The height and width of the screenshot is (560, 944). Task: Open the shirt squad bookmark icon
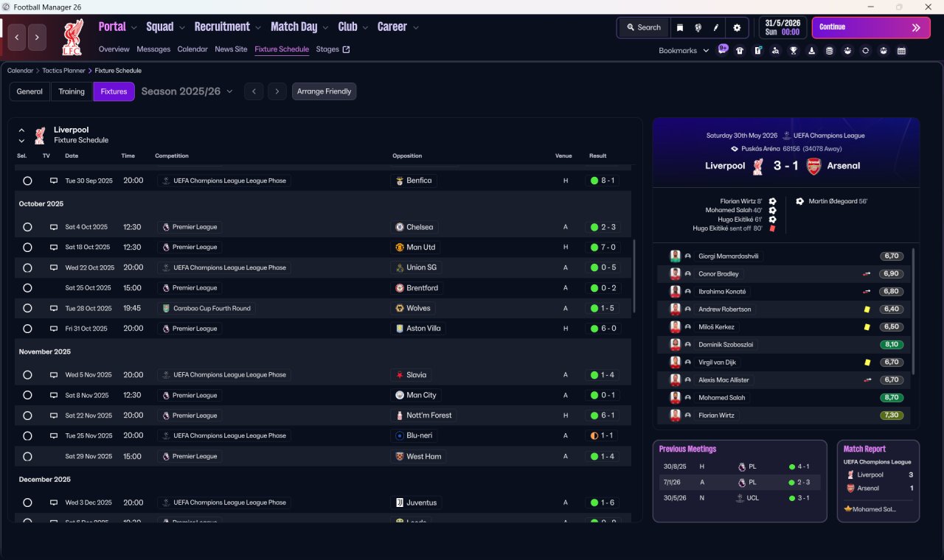(740, 51)
